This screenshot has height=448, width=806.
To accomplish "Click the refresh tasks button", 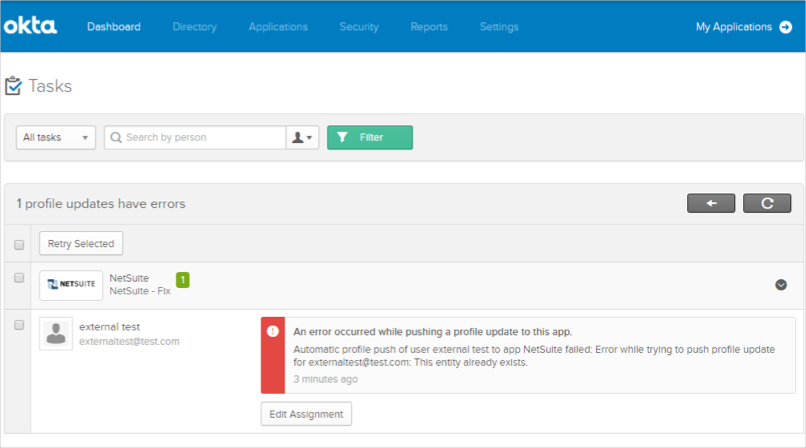I will [767, 203].
